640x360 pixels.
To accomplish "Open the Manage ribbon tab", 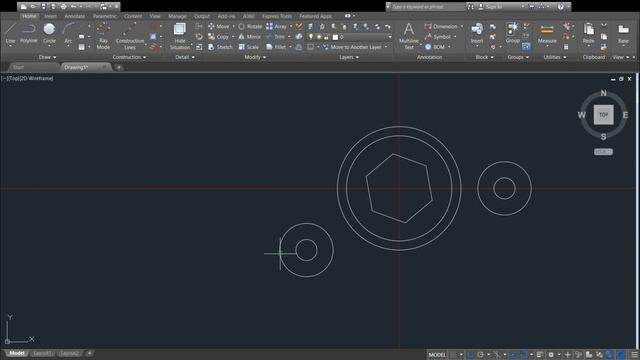I will click(x=177, y=16).
